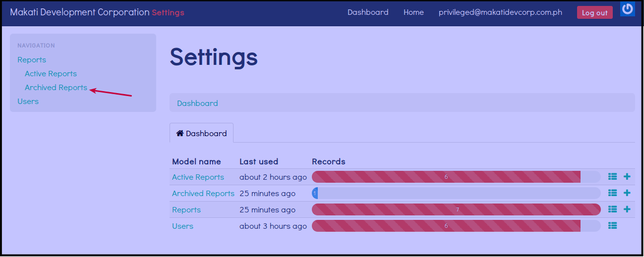
Task: Open list view for Active Reports row
Action: coord(612,177)
